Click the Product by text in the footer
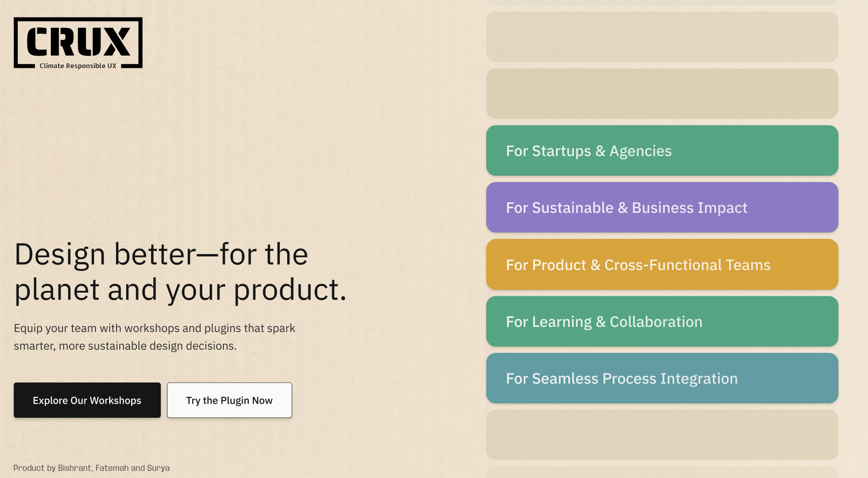This screenshot has height=478, width=868. point(34,468)
